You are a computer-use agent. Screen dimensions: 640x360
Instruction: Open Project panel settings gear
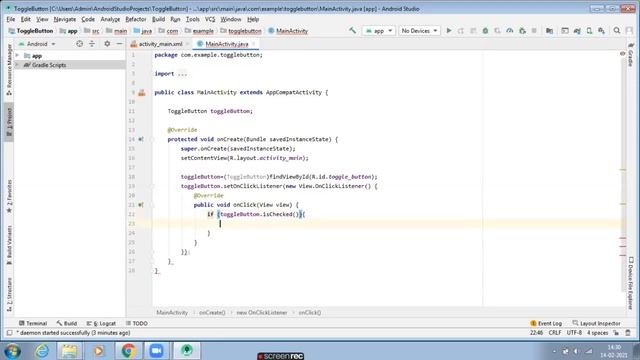pyautogui.click(x=107, y=44)
